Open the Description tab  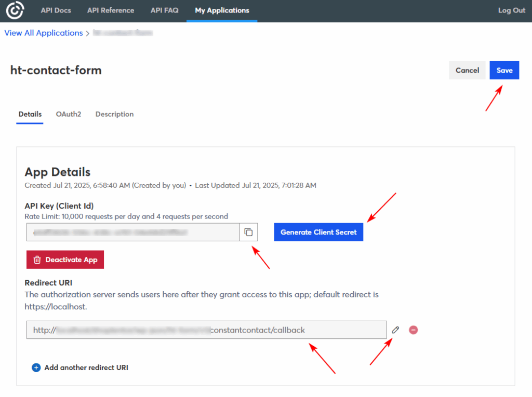pyautogui.click(x=114, y=114)
